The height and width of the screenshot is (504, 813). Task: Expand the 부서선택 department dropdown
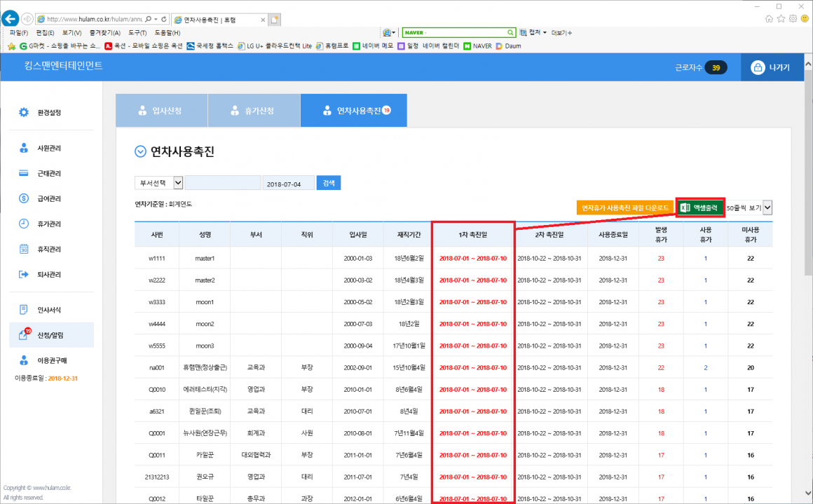pyautogui.click(x=158, y=183)
